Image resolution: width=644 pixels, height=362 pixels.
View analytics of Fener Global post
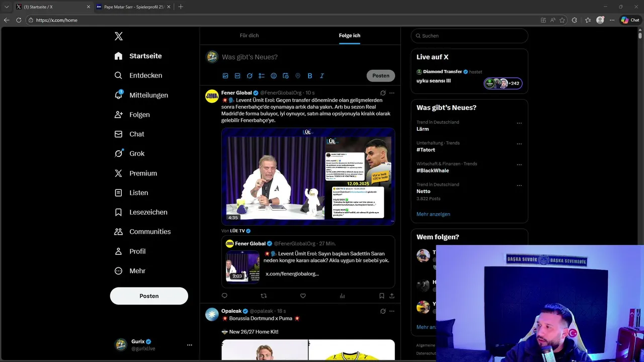[342, 296]
